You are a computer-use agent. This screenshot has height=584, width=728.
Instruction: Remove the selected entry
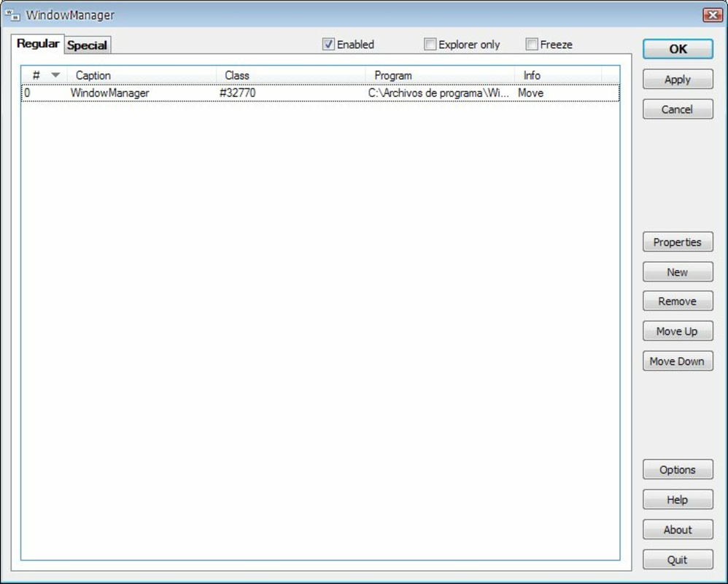(678, 301)
